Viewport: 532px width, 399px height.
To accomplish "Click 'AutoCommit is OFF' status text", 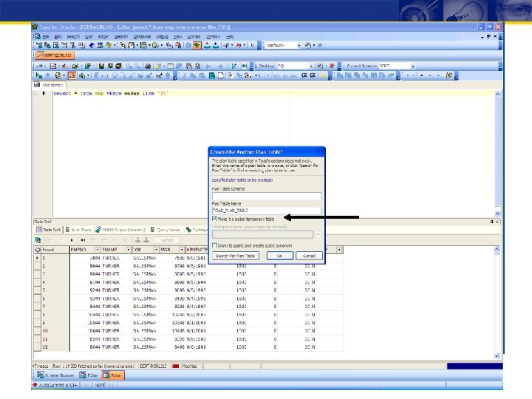I will point(58,385).
